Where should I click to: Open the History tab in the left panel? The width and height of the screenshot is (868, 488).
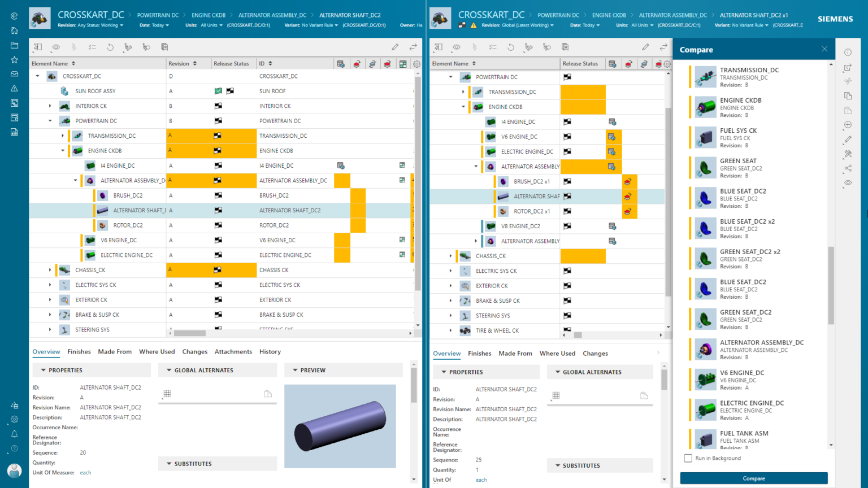270,351
